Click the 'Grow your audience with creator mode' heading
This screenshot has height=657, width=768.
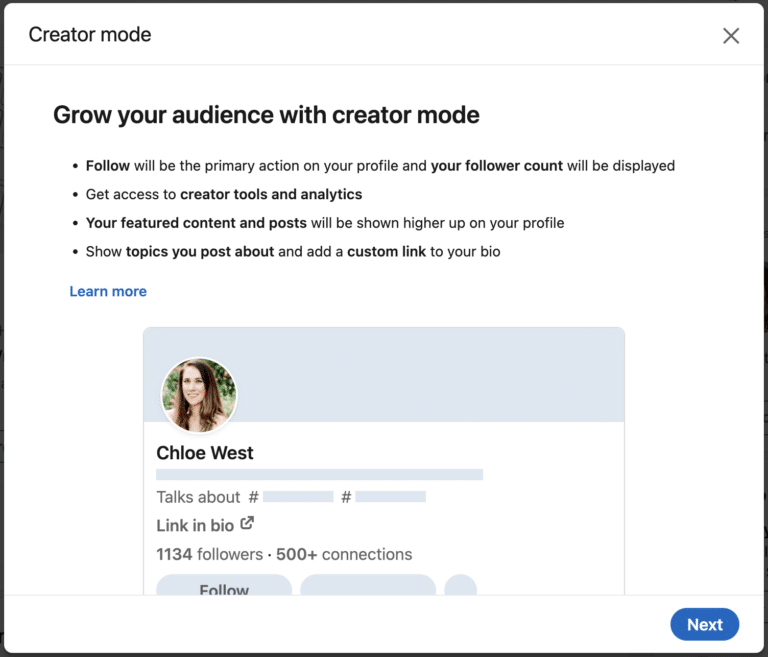(266, 115)
